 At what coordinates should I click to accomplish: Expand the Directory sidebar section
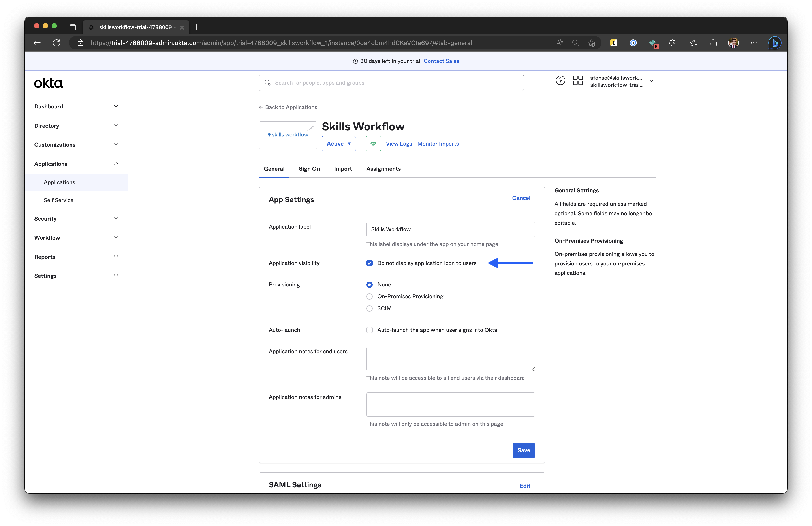point(76,126)
